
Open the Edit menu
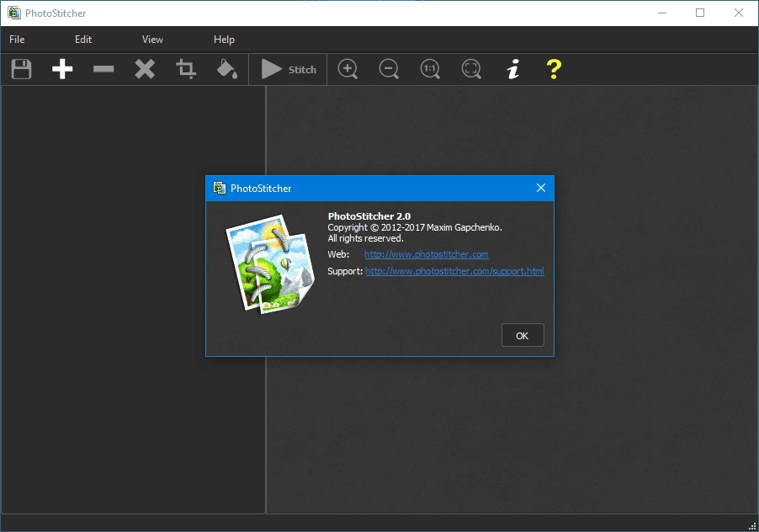pos(83,40)
